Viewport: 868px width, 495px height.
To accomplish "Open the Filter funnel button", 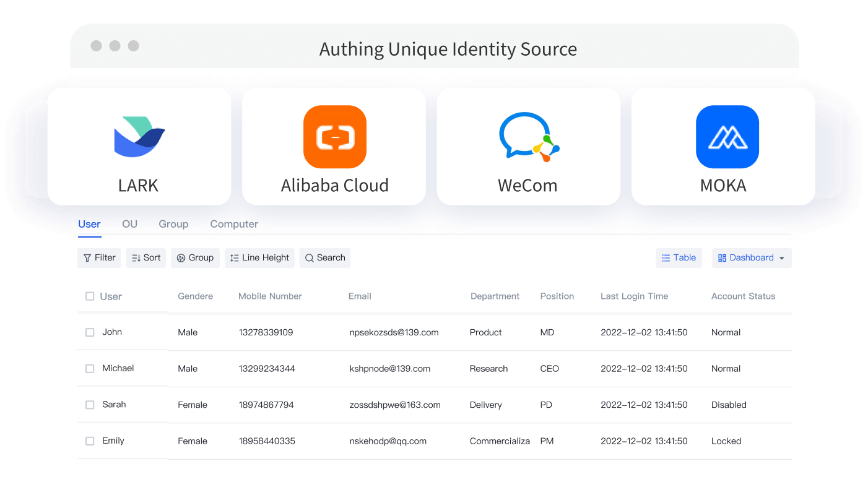I will (99, 258).
